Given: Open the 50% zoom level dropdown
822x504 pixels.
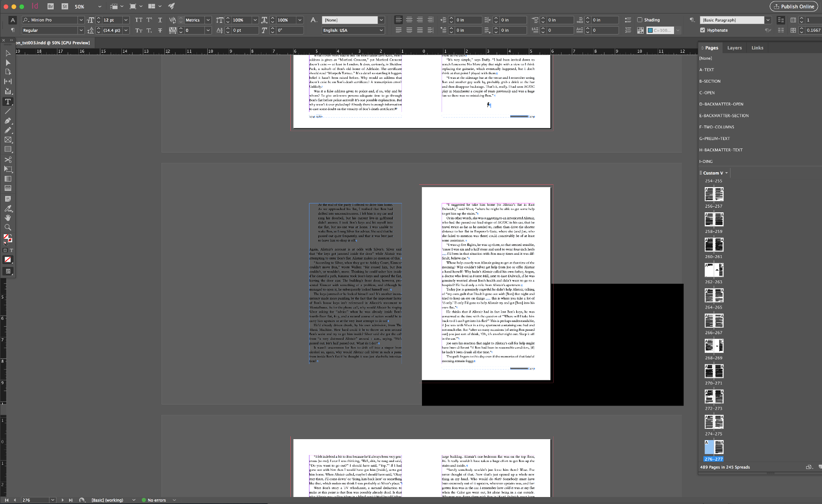Looking at the screenshot, I should (99, 7).
